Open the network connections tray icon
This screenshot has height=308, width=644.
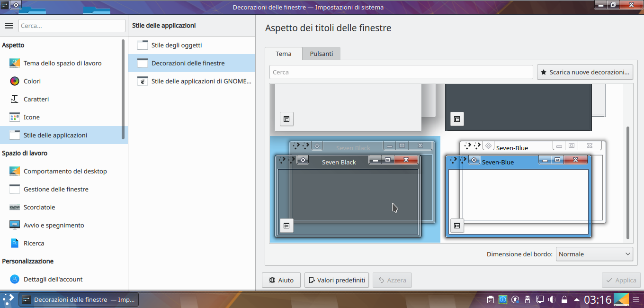pyautogui.click(x=540, y=299)
